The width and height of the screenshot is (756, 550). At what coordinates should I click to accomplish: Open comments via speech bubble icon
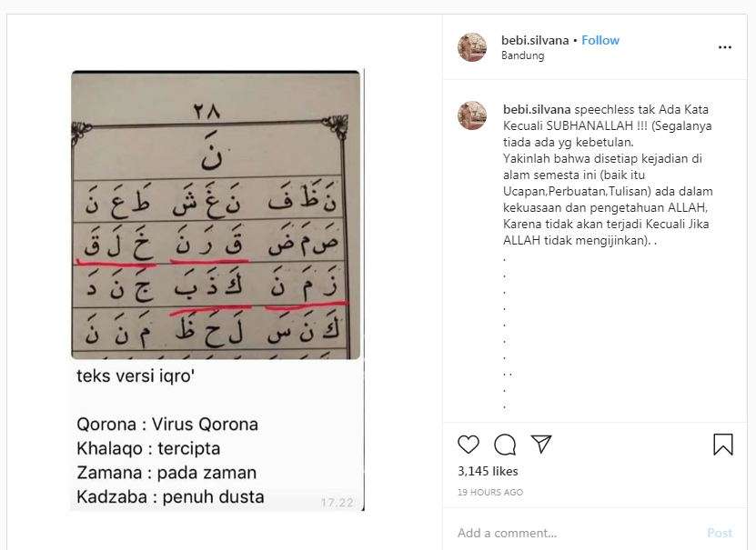point(504,445)
